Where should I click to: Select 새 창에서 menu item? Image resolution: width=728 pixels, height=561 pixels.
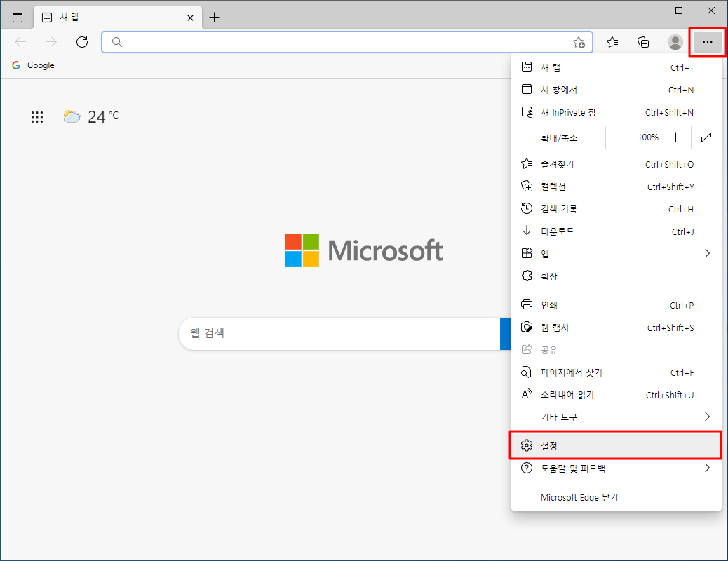tap(616, 90)
